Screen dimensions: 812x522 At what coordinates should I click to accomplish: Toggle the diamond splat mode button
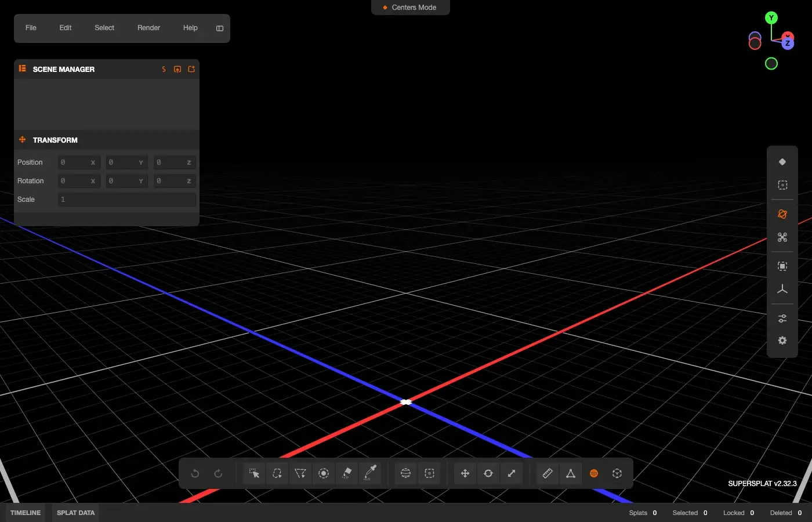[782, 162]
